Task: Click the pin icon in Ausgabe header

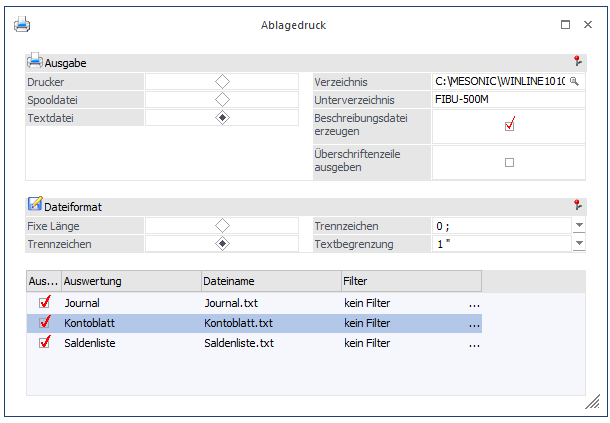Action: pos(577,62)
